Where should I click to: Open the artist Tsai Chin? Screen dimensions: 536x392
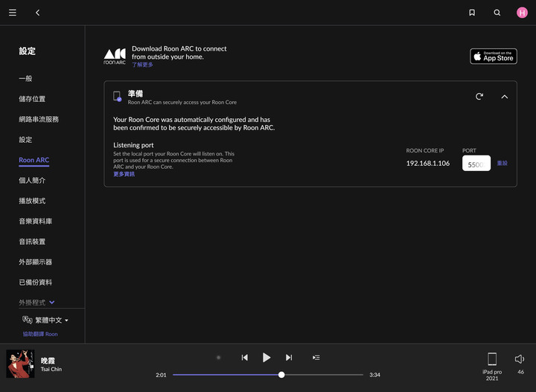click(51, 369)
